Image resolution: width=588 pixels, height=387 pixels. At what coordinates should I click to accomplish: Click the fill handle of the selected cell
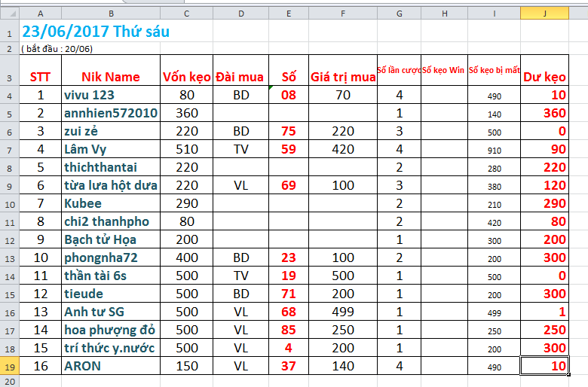[x=568, y=373]
